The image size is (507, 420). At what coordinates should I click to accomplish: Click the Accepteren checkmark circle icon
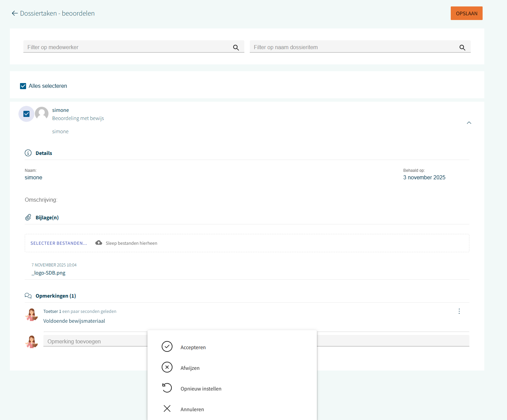click(167, 346)
